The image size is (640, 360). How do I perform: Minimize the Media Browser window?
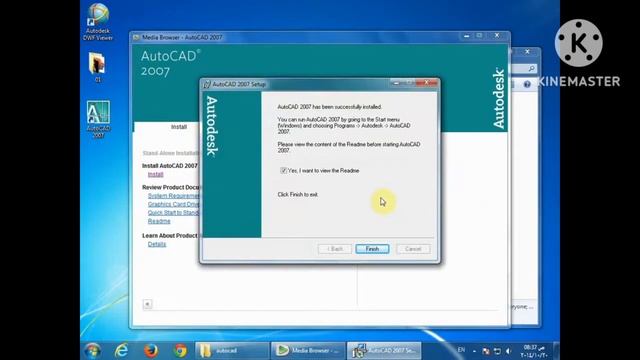pyautogui.click(x=466, y=36)
